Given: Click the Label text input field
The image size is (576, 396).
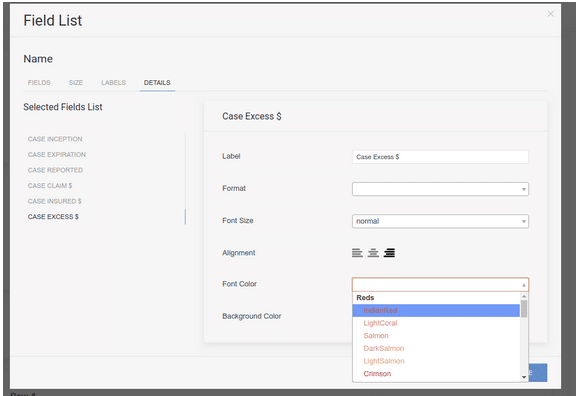Looking at the screenshot, I should [440, 157].
